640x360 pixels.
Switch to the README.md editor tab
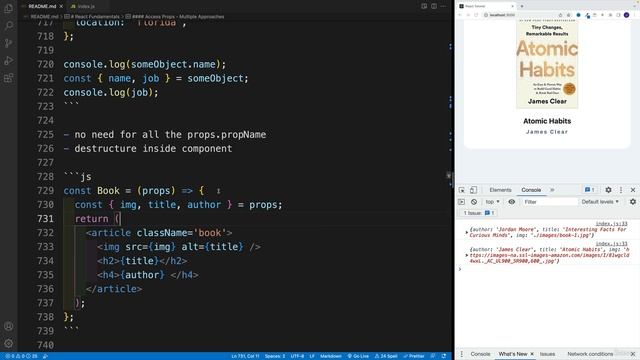point(42,6)
